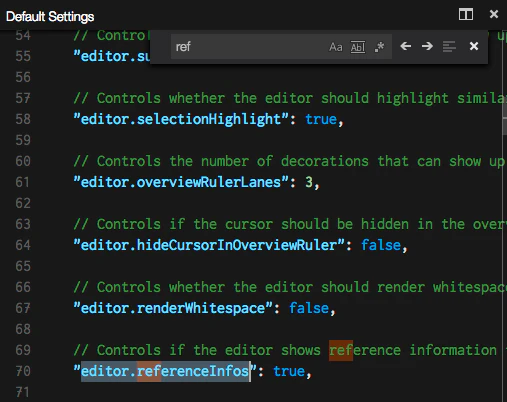Go to previous match arrow
The height and width of the screenshot is (402, 507).
405,46
